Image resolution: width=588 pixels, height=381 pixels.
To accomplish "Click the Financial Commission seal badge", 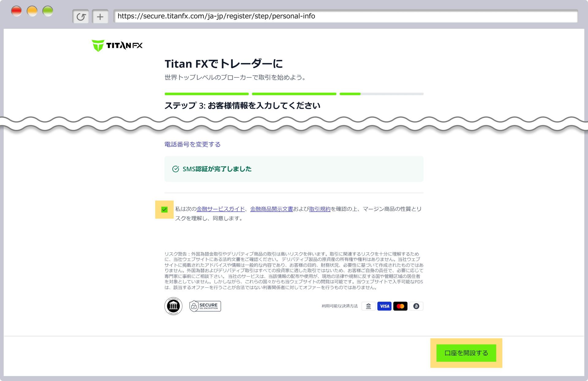I will (x=173, y=306).
